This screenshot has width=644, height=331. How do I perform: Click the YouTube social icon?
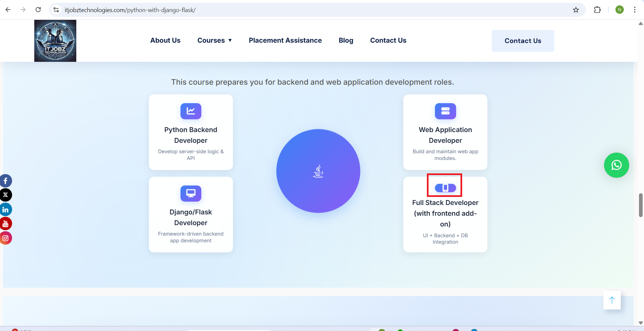pos(5,224)
